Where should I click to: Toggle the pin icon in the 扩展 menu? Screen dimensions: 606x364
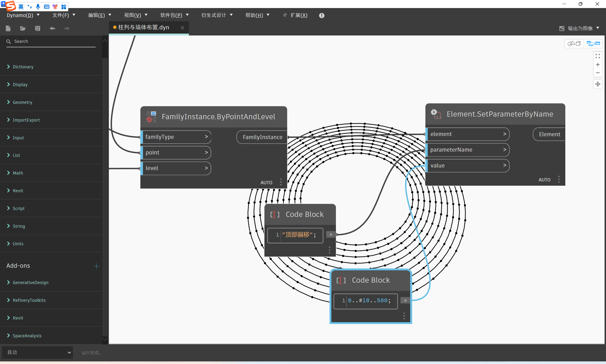285,15
